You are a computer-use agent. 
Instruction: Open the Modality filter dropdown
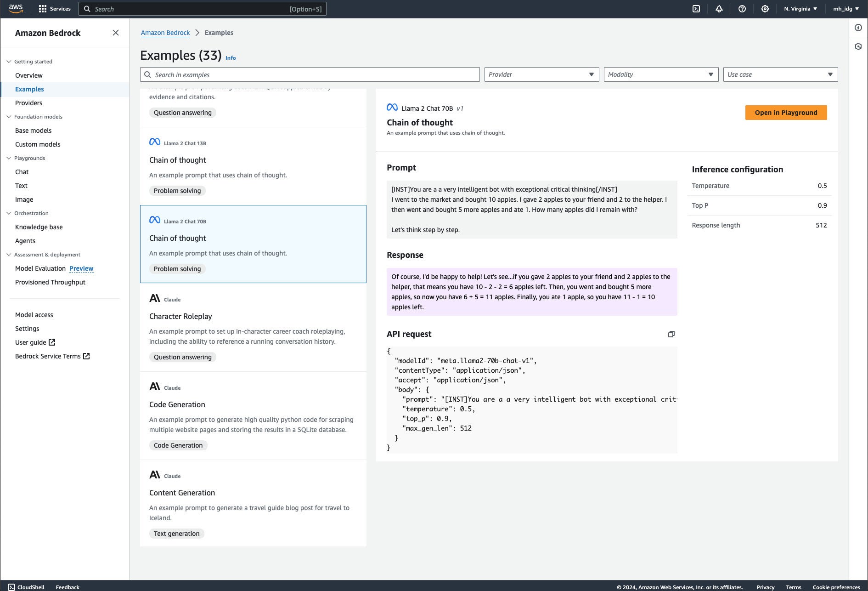(x=661, y=74)
